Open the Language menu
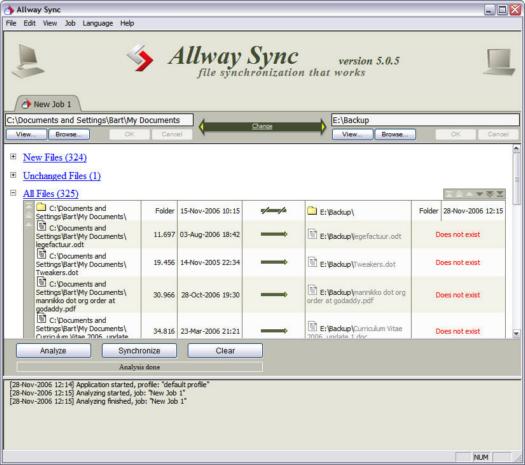 (98, 23)
